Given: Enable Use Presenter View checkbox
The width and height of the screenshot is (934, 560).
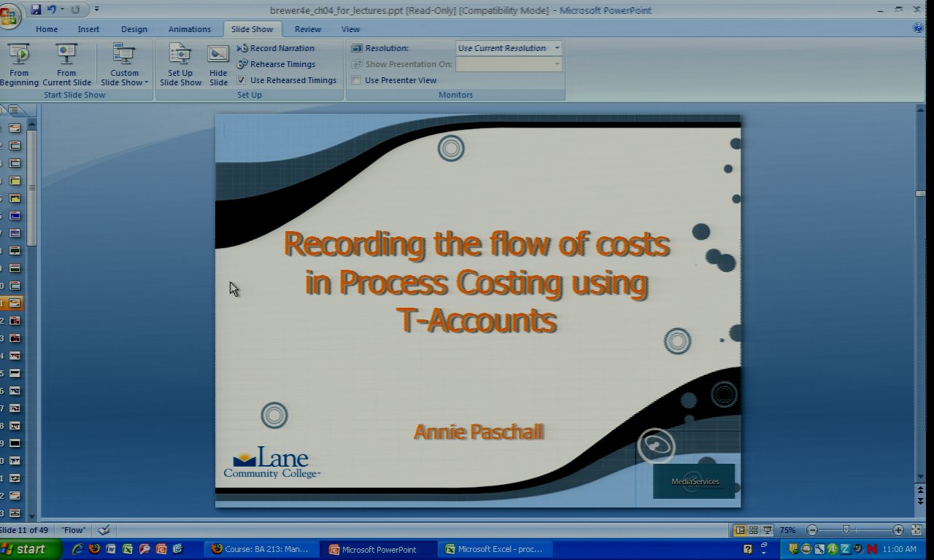Looking at the screenshot, I should coord(356,80).
